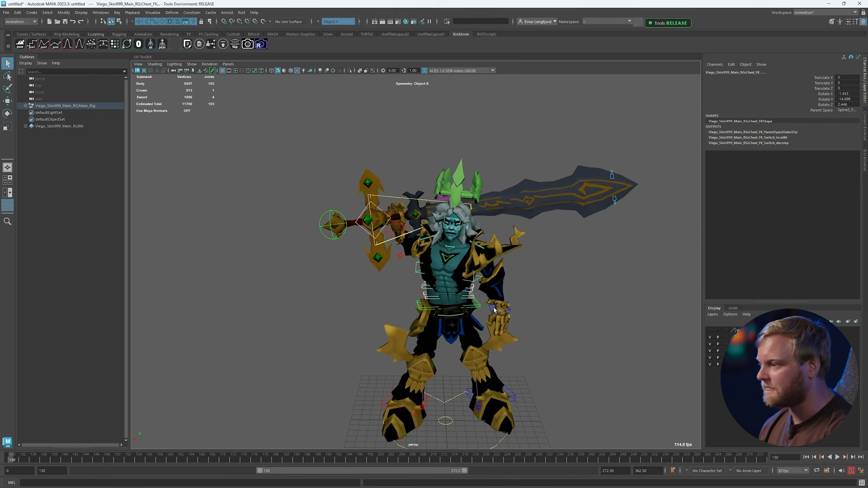868x488 pixels.
Task: Switch to four-view panel layout
Action: click(8, 180)
